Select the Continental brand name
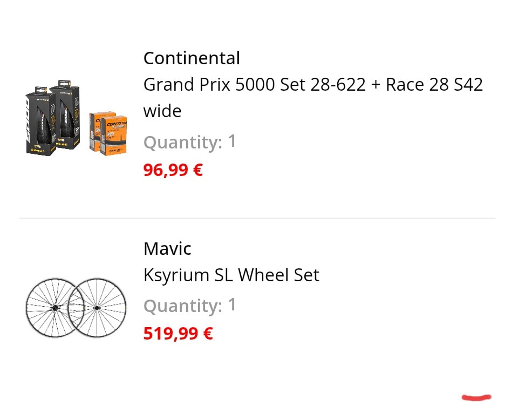The image size is (511, 420). pyautogui.click(x=192, y=58)
